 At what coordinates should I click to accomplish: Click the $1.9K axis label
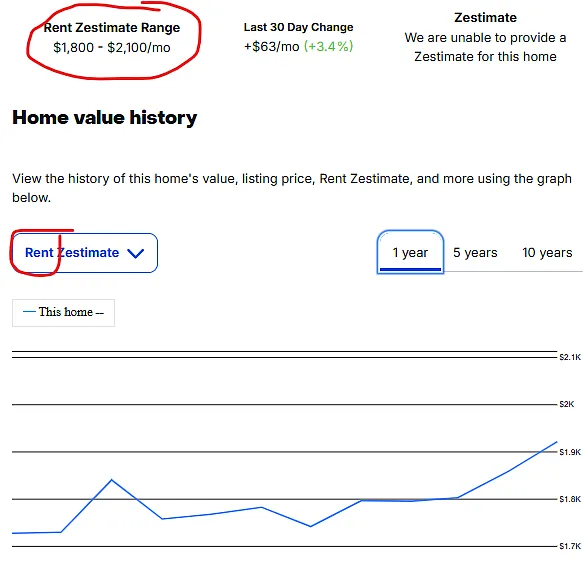tap(570, 452)
